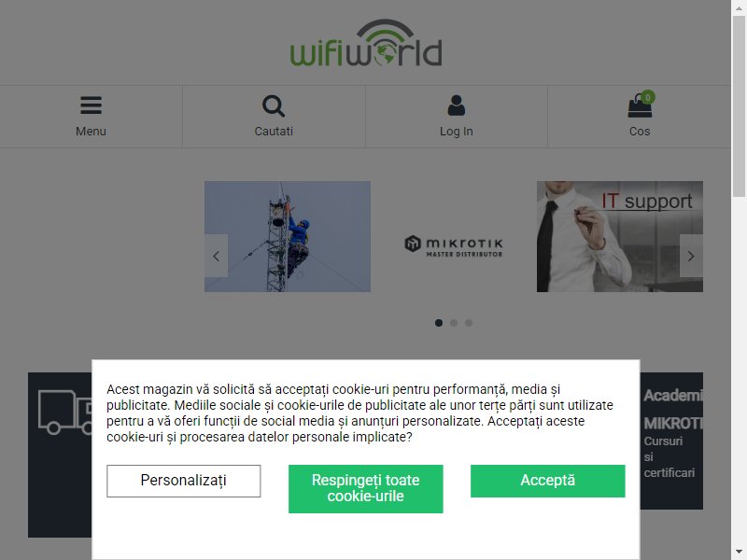Go to next carousel slide arrow

pyautogui.click(x=691, y=256)
